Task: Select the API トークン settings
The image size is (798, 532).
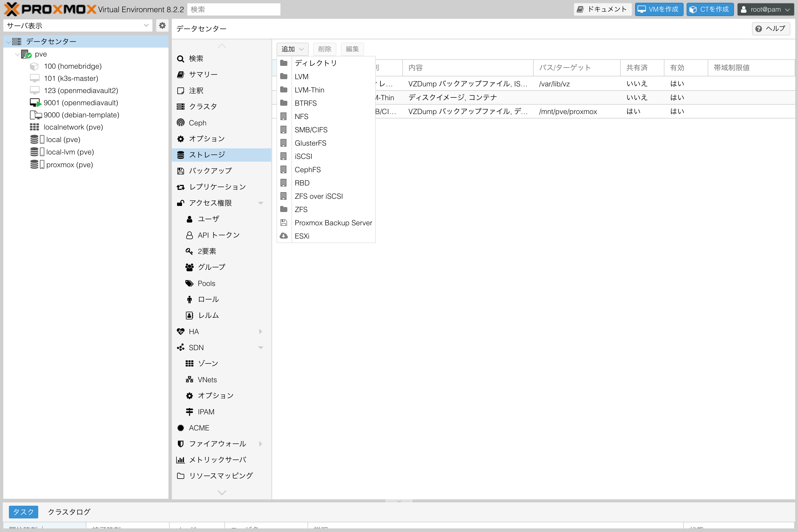Action: tap(218, 234)
